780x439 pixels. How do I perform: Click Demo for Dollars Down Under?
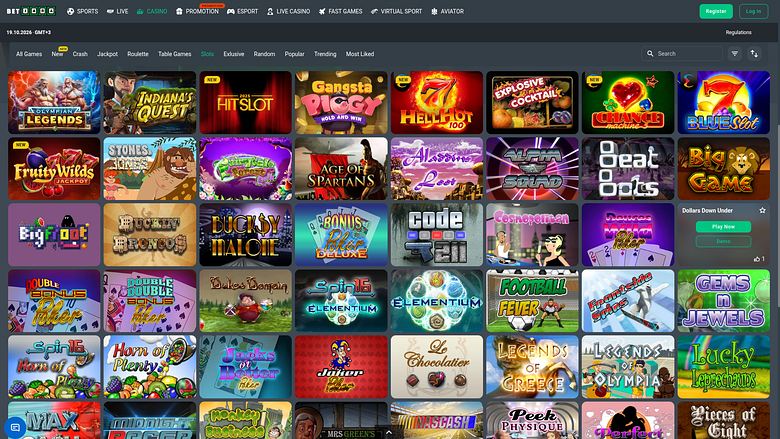[723, 241]
